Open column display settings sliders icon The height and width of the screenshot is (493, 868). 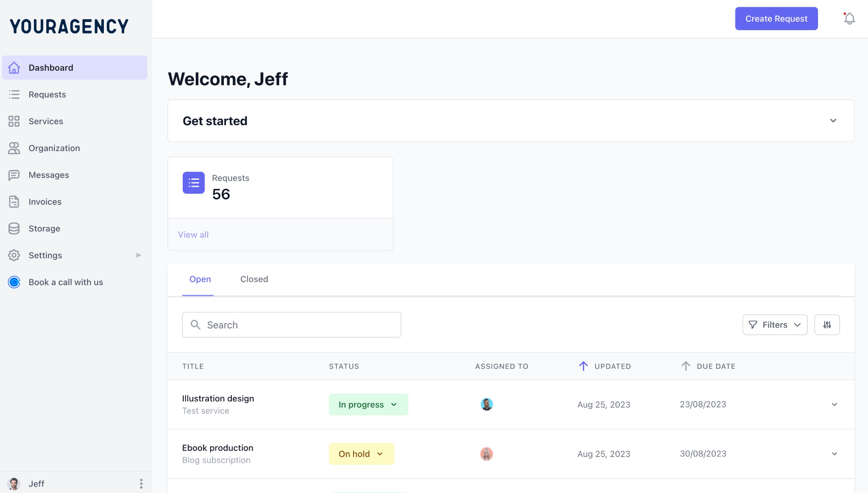click(x=827, y=325)
